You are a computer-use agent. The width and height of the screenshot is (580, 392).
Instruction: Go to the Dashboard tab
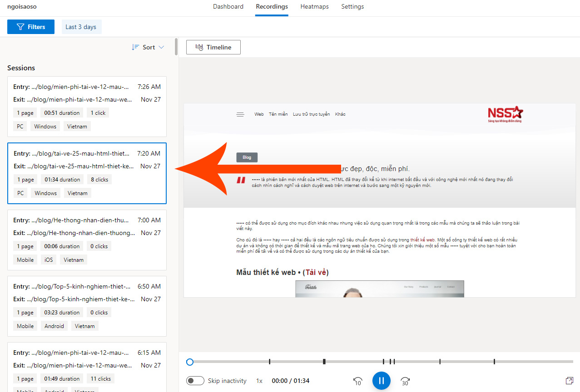pos(228,7)
